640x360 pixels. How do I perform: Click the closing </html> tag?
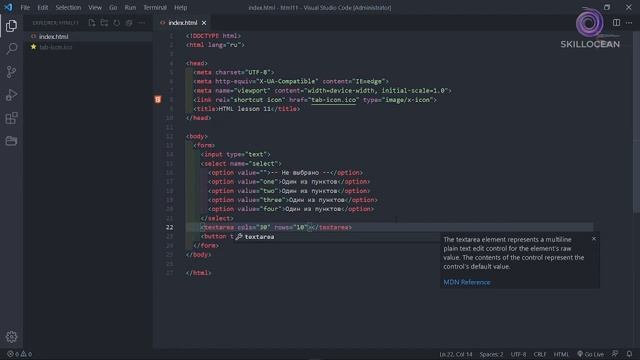tap(198, 273)
